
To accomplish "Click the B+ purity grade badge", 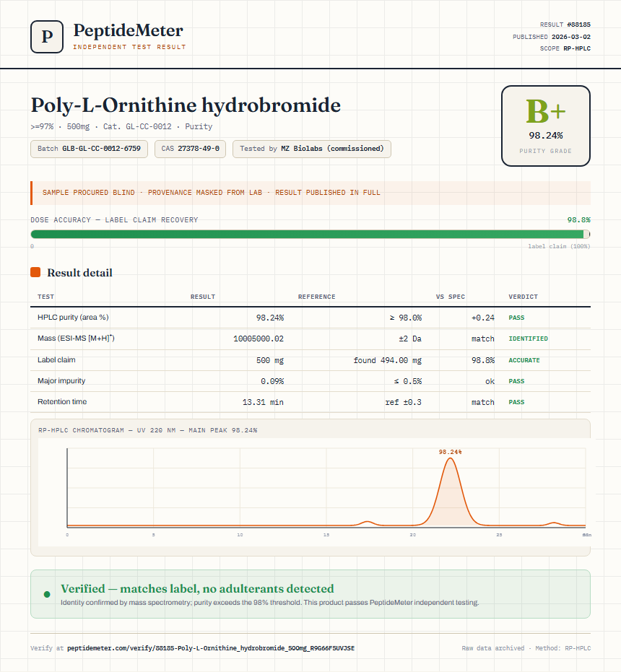I will click(545, 126).
